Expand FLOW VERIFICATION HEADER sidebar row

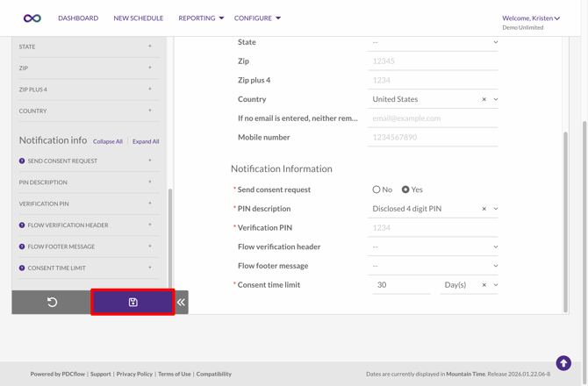tap(89, 225)
